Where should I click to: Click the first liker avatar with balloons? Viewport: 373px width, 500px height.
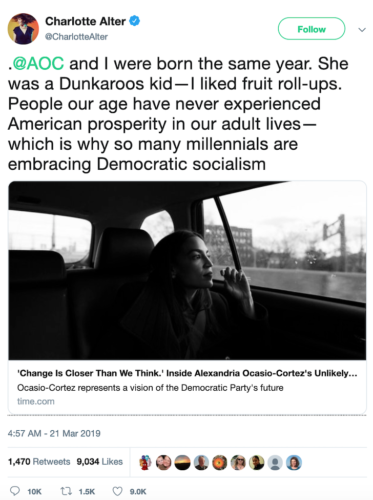[x=145, y=462]
